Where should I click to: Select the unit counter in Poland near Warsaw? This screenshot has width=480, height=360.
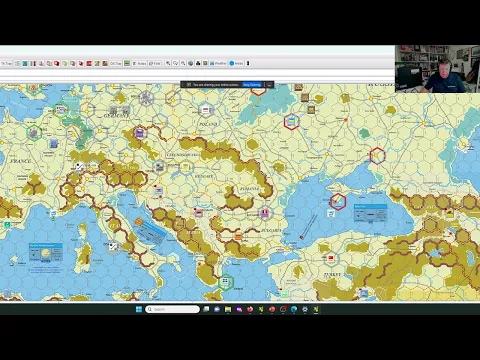pos(206,110)
